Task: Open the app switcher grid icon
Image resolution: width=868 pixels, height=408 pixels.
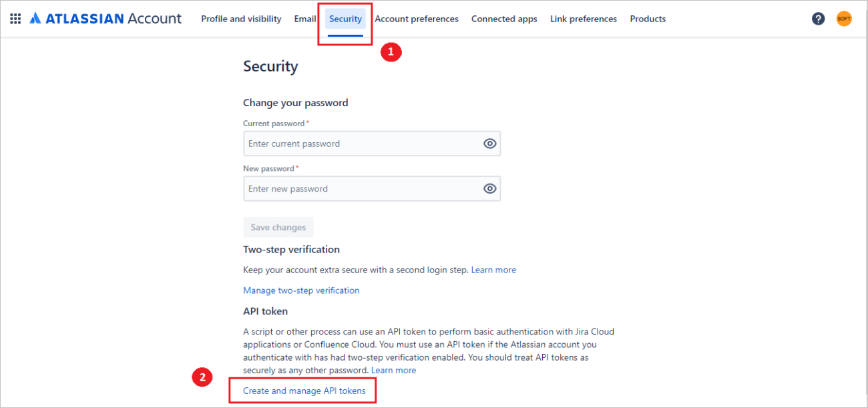Action: pyautogui.click(x=15, y=19)
